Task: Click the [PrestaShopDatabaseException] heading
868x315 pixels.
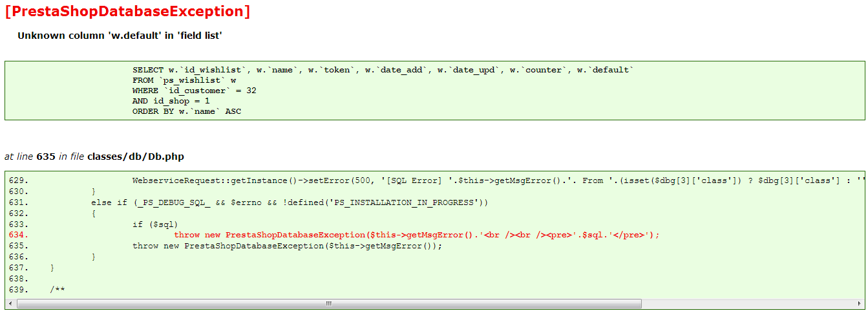Action: (x=127, y=12)
